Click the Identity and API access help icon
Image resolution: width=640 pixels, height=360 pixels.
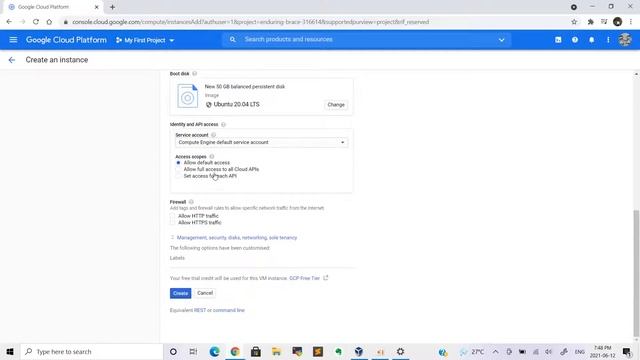[223, 124]
